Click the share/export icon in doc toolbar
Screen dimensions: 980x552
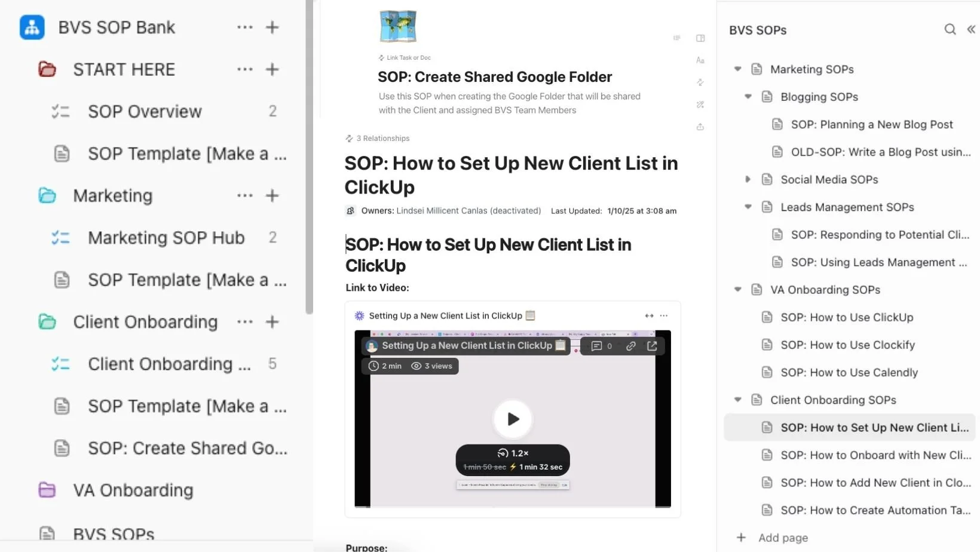click(x=700, y=127)
